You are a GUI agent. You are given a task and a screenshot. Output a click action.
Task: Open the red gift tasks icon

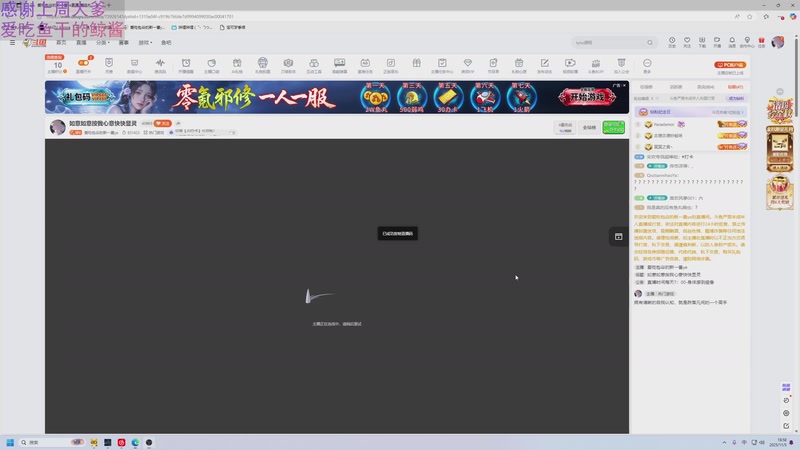tap(761, 42)
